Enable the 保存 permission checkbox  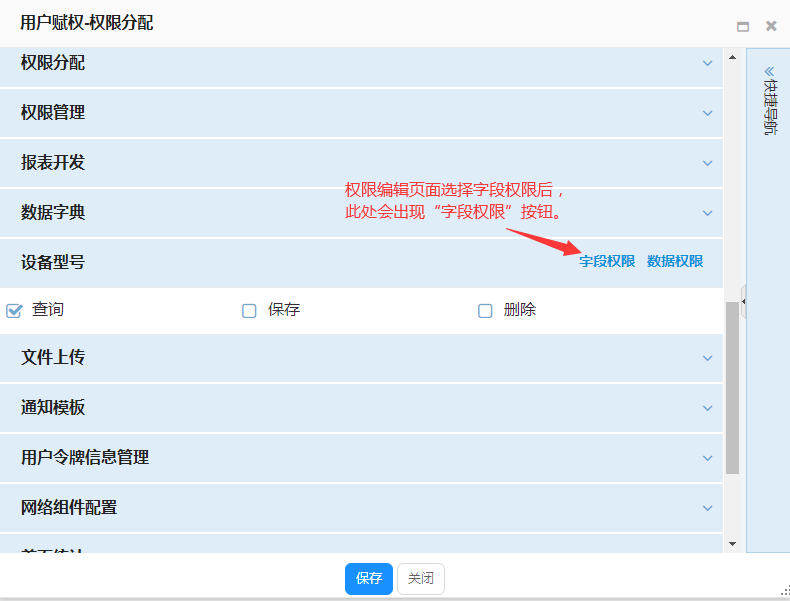[250, 311]
